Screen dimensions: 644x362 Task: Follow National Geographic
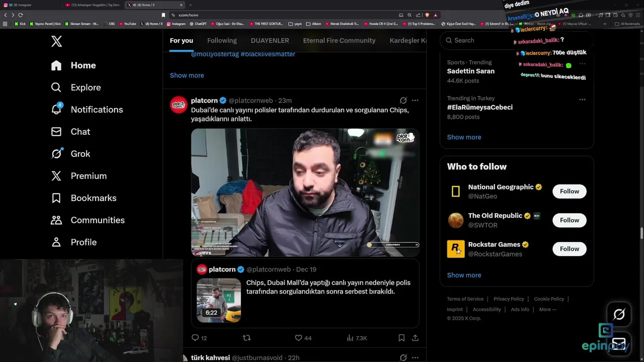tap(570, 191)
